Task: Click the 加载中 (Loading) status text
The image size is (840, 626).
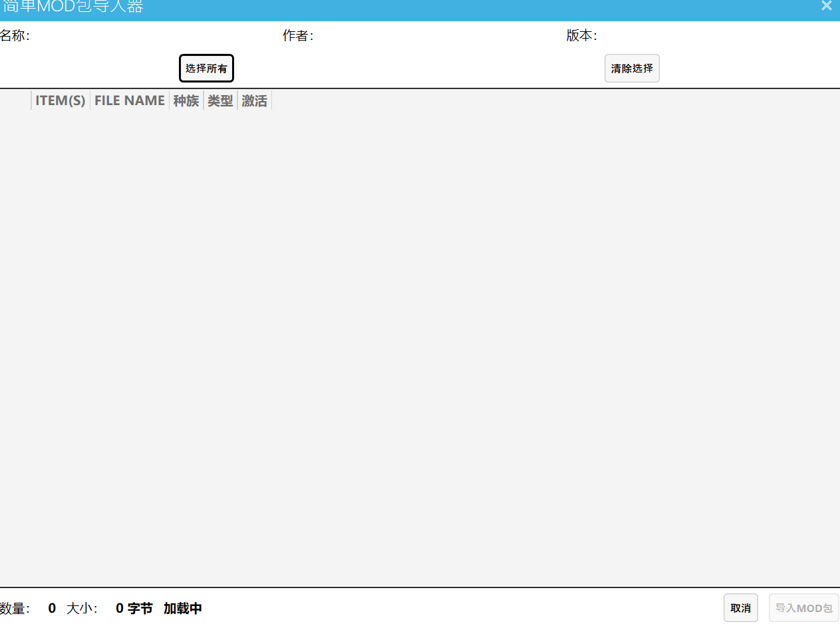Action: click(x=183, y=607)
